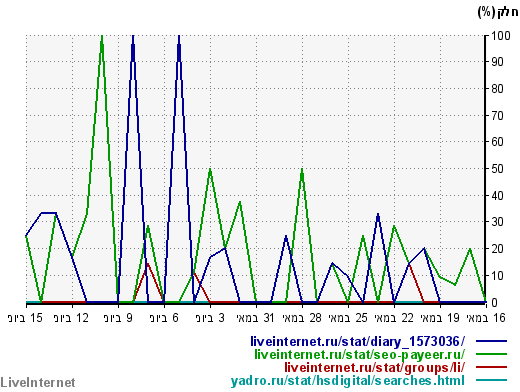Click the LiveInternet watermark text
This screenshot has width=520, height=392.
[38, 383]
